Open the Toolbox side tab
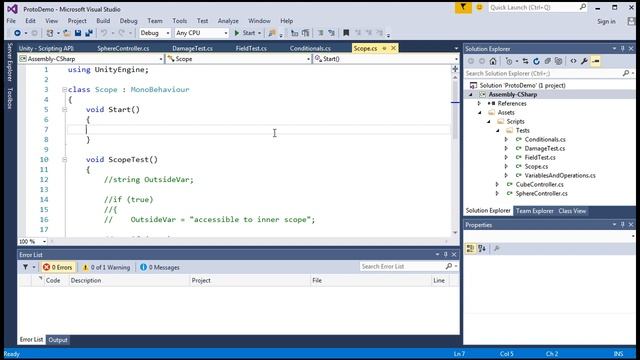 [x=10, y=98]
